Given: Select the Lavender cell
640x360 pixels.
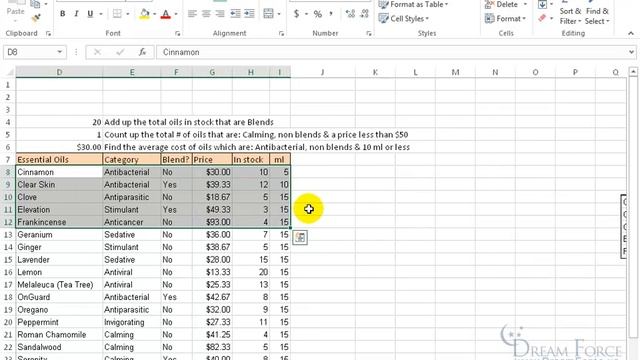Looking at the screenshot, I should [59, 260].
